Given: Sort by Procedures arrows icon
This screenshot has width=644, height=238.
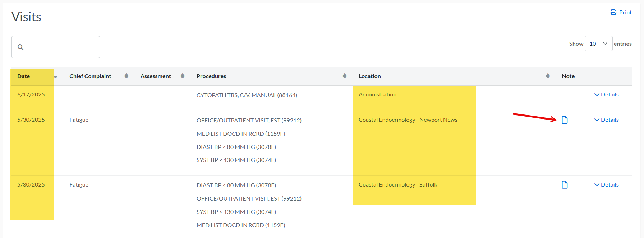Looking at the screenshot, I should point(345,76).
